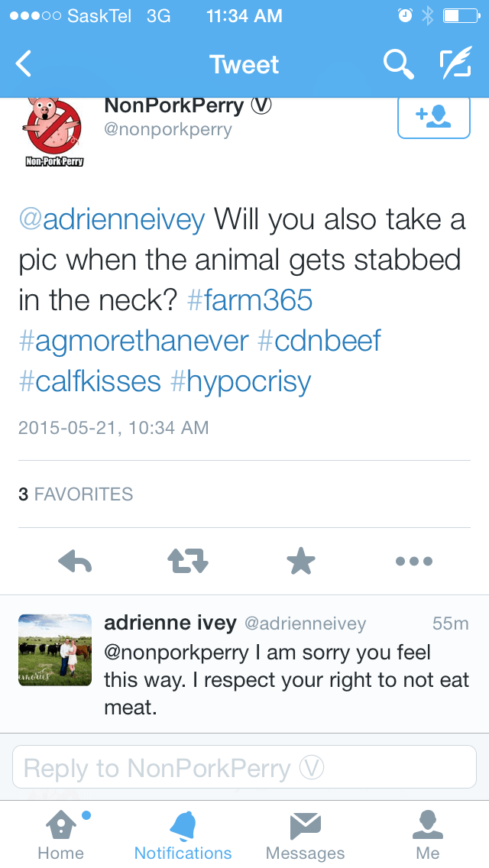This screenshot has width=489, height=868.
Task: Open adrienne ivey's avatar thumbnail
Action: pyautogui.click(x=54, y=649)
